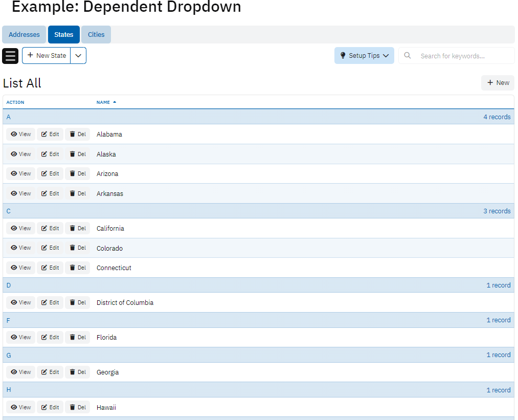This screenshot has width=518, height=420.
Task: Click the New State button
Action: click(x=47, y=56)
